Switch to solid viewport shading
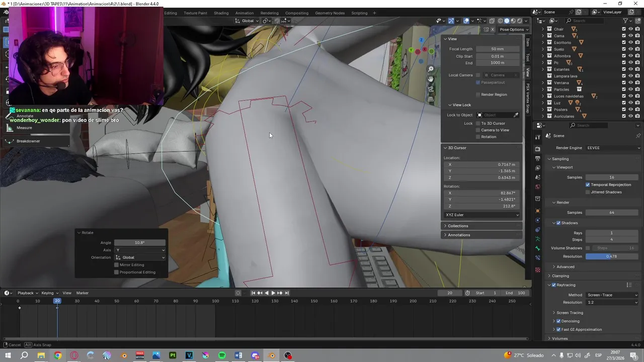644x362 pixels. pos(507,21)
